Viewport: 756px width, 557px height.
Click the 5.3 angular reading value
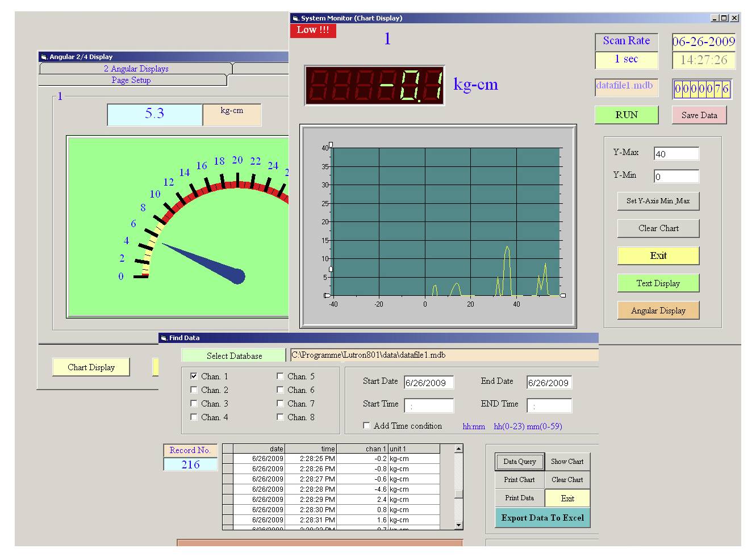coord(154,114)
